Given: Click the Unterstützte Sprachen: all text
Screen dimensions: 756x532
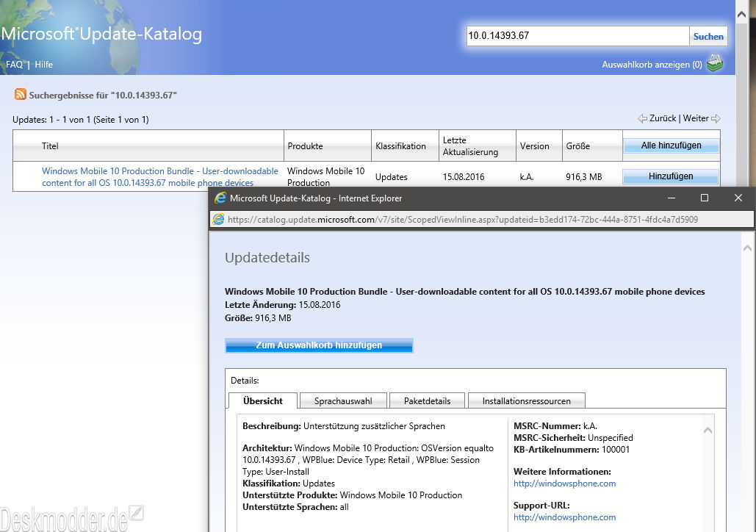Looking at the screenshot, I should click(x=295, y=507).
